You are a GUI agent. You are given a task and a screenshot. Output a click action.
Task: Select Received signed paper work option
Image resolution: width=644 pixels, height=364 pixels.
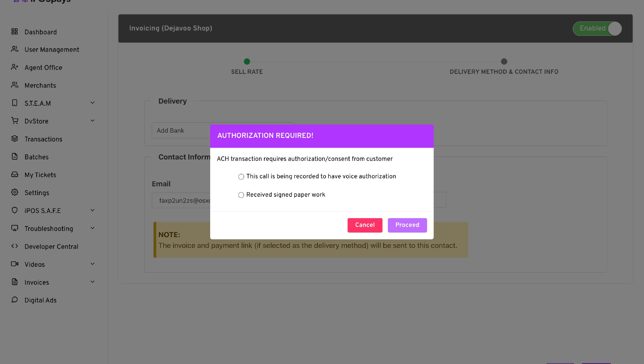[x=241, y=195]
